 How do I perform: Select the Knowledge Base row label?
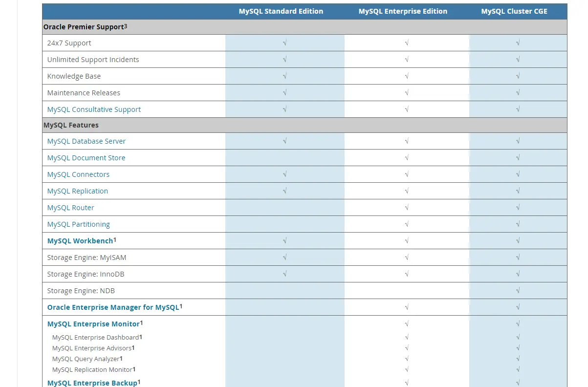[x=74, y=76]
